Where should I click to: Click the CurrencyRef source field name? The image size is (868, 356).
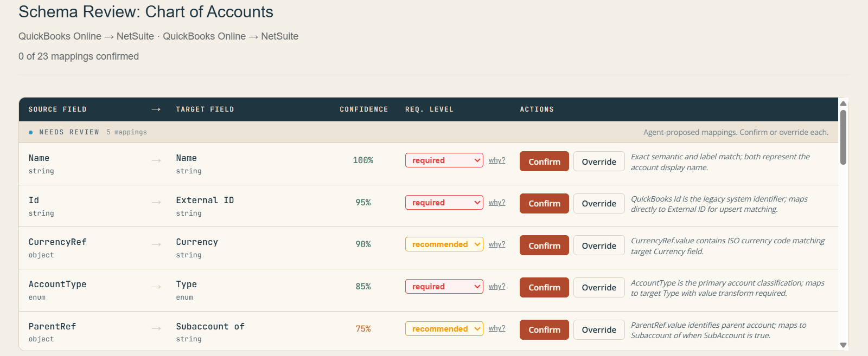(x=58, y=242)
